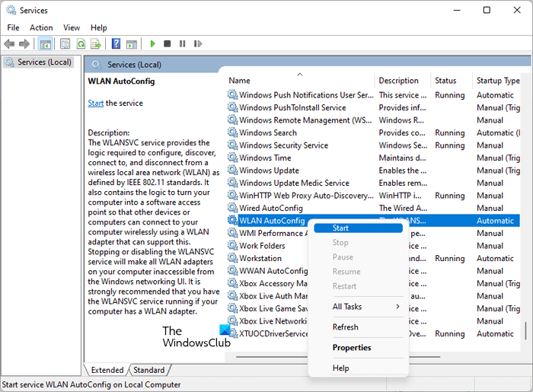Select Start in the context menu
This screenshot has width=533, height=392.
(341, 228)
